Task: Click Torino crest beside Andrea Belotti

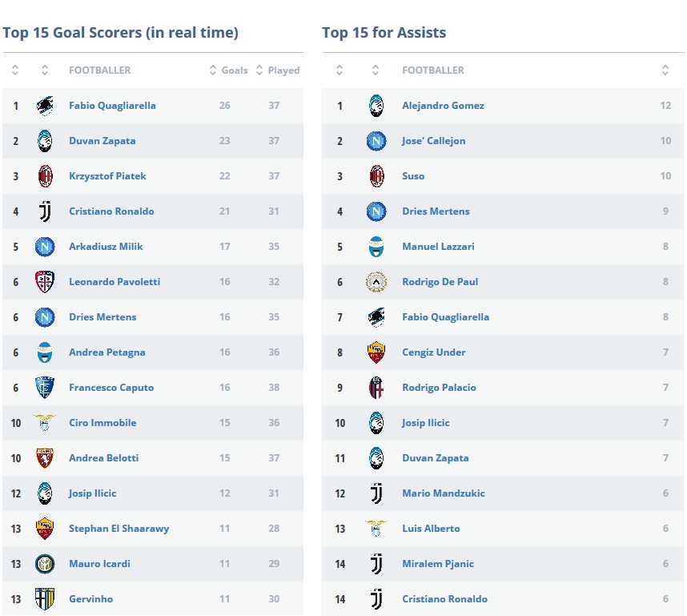Action: (x=45, y=458)
